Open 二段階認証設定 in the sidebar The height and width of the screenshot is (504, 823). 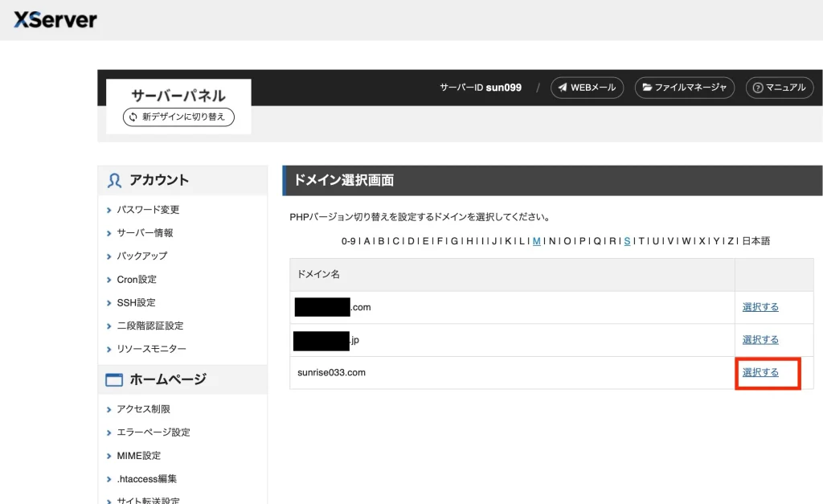pos(150,326)
